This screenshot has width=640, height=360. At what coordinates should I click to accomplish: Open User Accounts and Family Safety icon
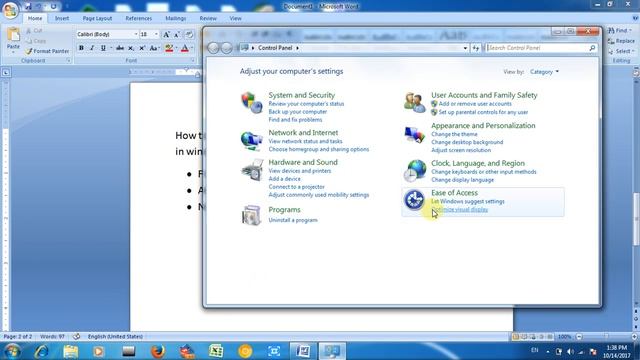pyautogui.click(x=415, y=102)
